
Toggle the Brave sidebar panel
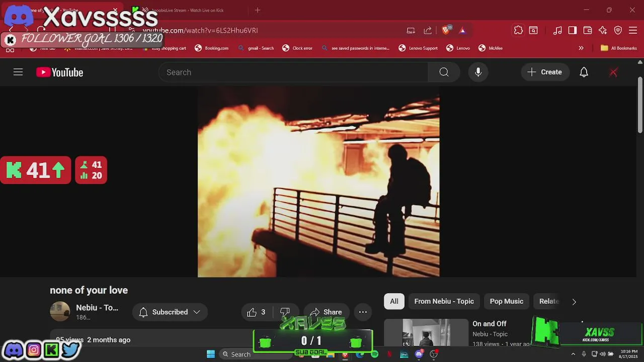click(573, 31)
